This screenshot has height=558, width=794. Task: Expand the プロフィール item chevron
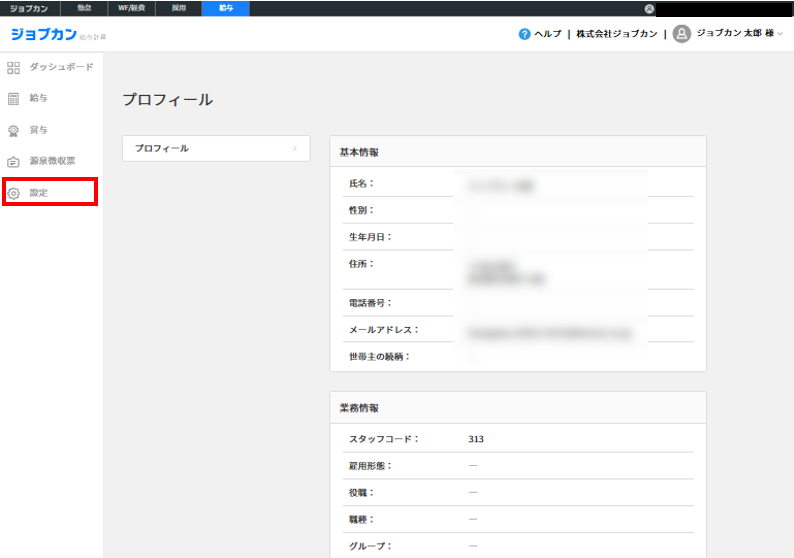click(294, 148)
